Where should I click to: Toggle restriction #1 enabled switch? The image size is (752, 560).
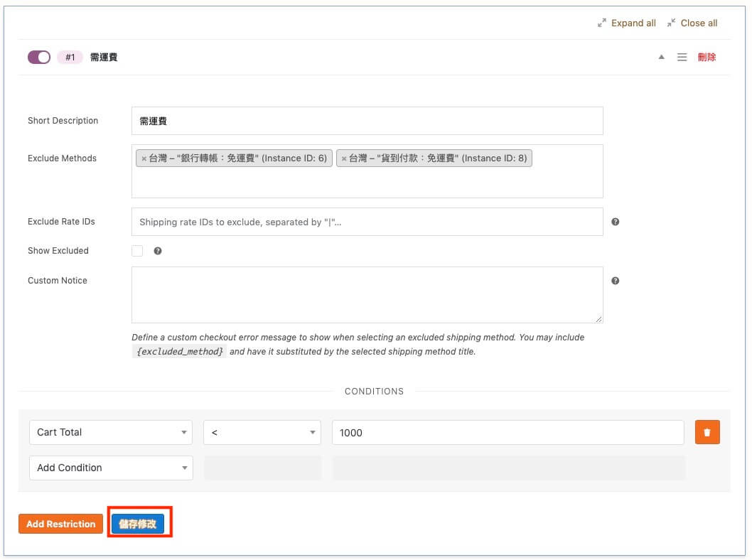tap(39, 58)
